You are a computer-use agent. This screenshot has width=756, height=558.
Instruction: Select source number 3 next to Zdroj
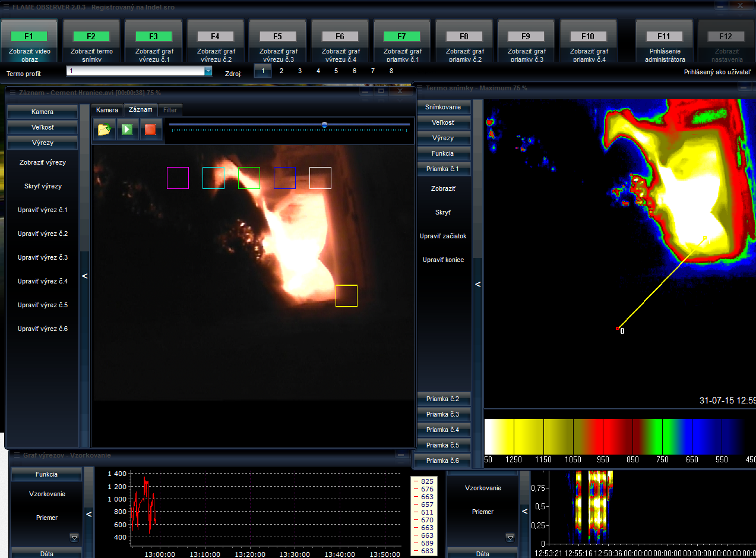tap(300, 71)
